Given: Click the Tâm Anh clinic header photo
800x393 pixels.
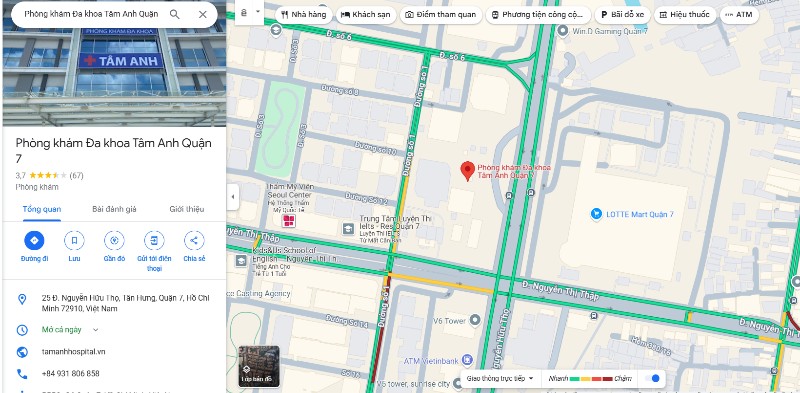Looking at the screenshot, I should coord(114,63).
